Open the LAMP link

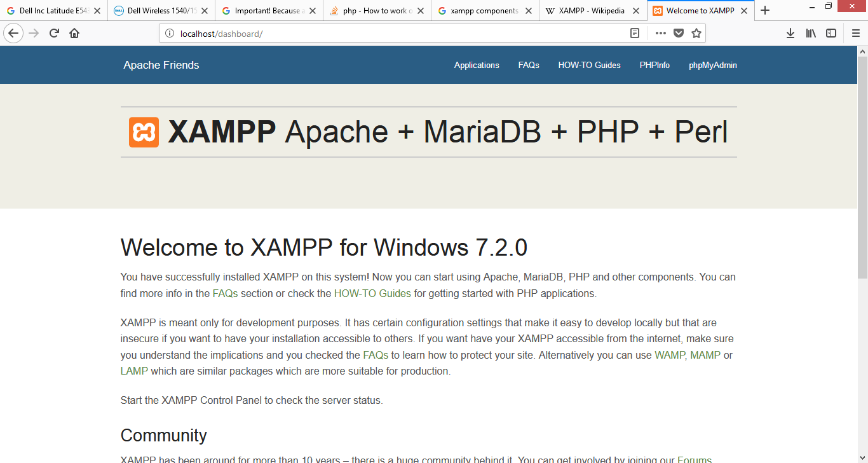coord(134,371)
